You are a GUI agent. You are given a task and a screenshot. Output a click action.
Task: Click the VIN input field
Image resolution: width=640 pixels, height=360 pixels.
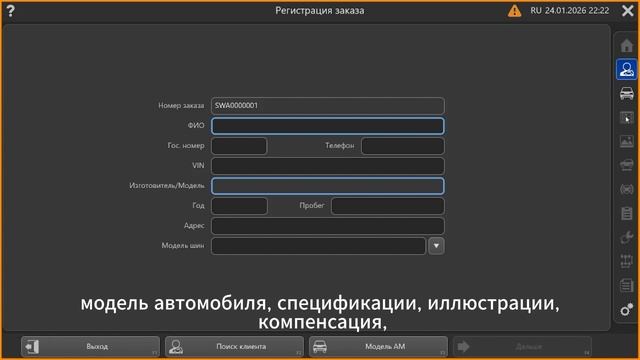(x=328, y=166)
